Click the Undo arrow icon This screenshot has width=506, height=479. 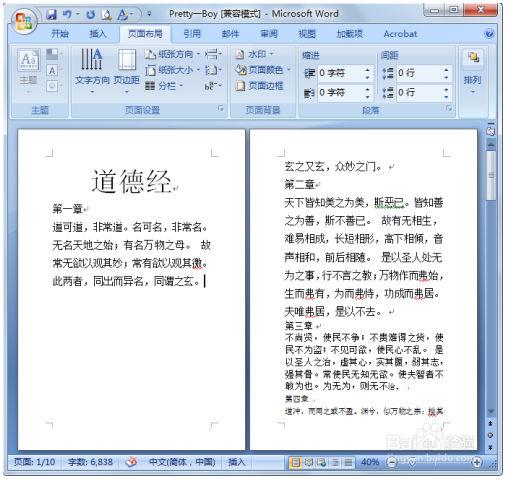tap(67, 14)
